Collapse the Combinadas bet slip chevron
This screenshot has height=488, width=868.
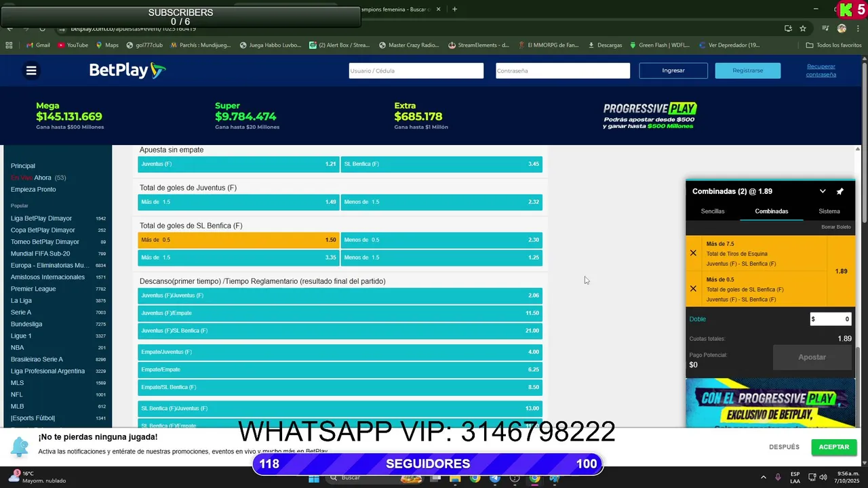(x=823, y=191)
